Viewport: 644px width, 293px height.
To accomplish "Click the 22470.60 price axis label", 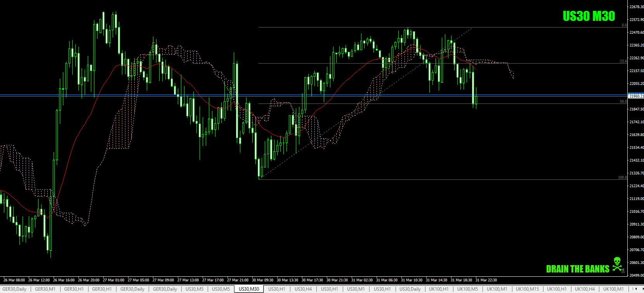I will click(637, 33).
